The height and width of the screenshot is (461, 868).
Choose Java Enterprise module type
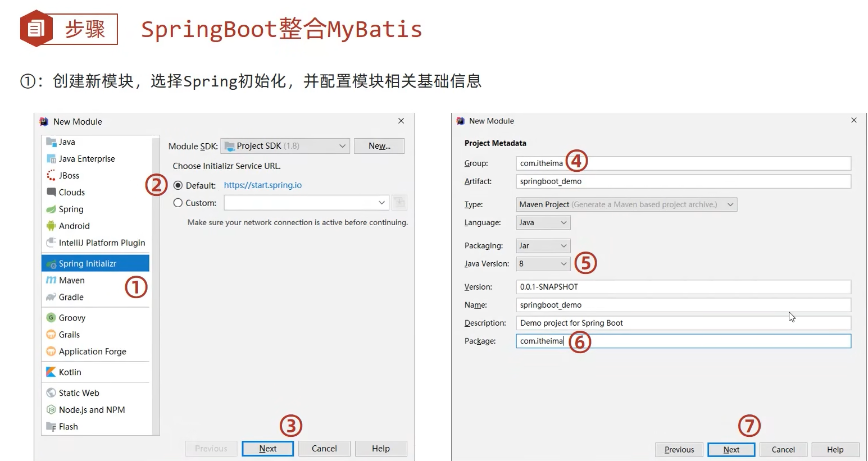(87, 159)
